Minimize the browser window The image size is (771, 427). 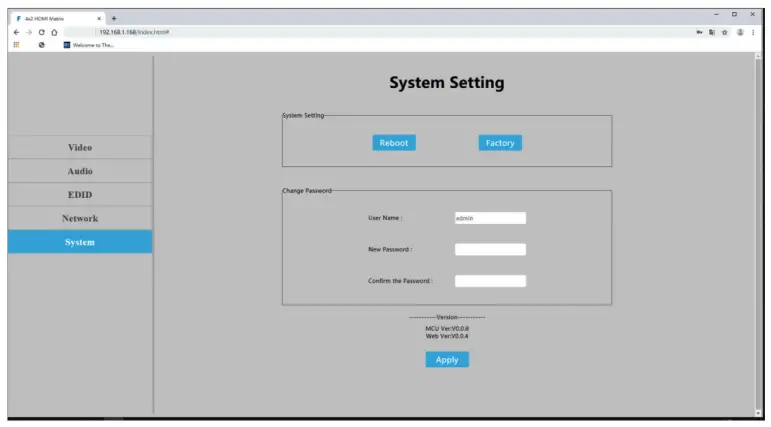(716, 15)
